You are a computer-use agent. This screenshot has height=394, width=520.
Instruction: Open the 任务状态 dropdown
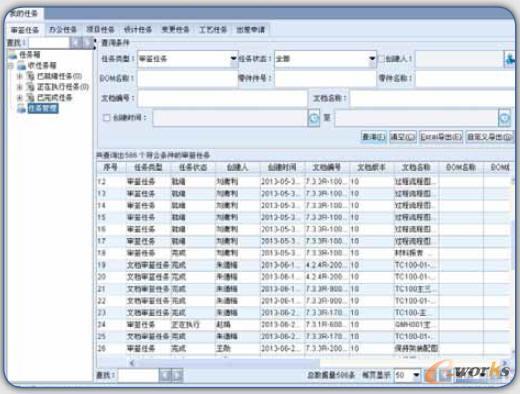point(372,59)
